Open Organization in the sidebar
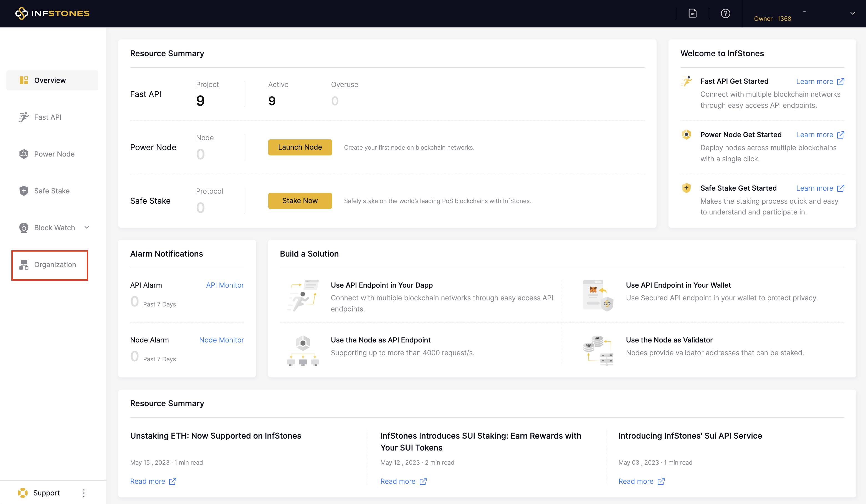Viewport: 866px width, 504px height. [x=55, y=265]
